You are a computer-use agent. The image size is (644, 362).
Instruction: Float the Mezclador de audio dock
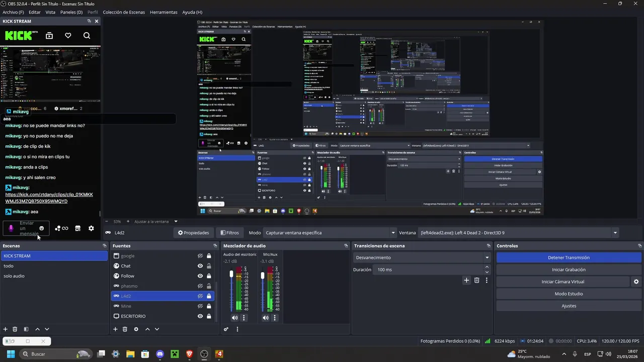346,246
